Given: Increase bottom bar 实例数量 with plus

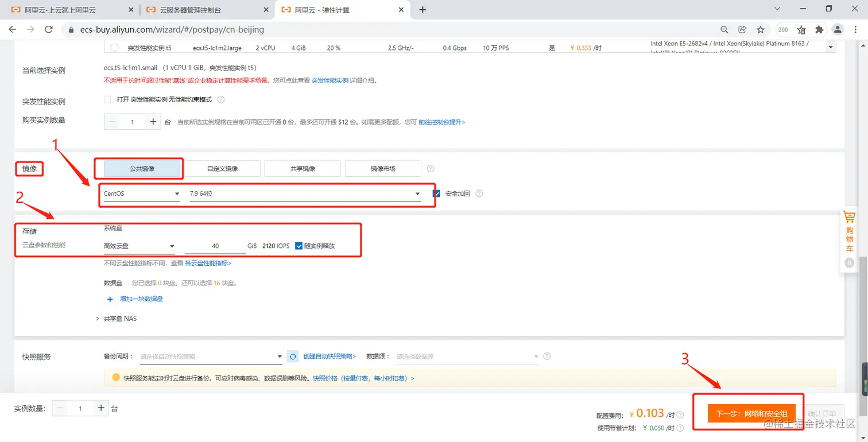Looking at the screenshot, I should (x=101, y=408).
